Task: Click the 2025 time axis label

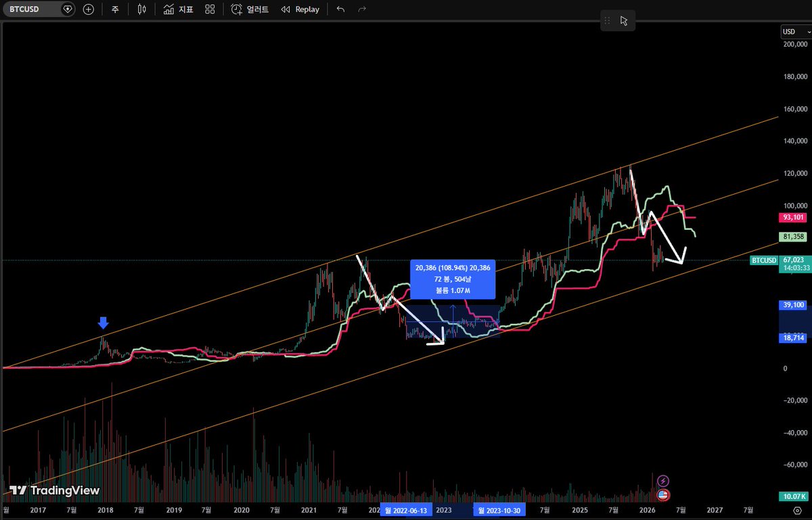Action: point(579,511)
